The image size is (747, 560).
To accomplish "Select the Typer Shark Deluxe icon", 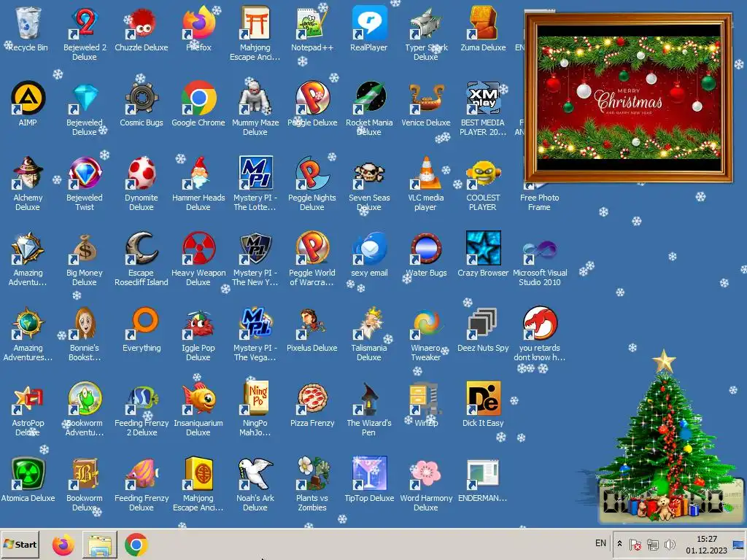I will [x=426, y=23].
